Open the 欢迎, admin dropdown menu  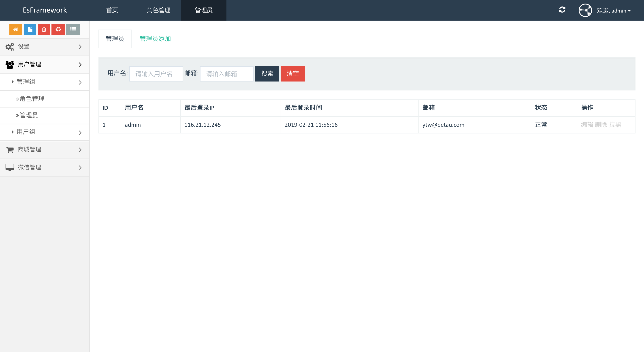click(x=614, y=11)
